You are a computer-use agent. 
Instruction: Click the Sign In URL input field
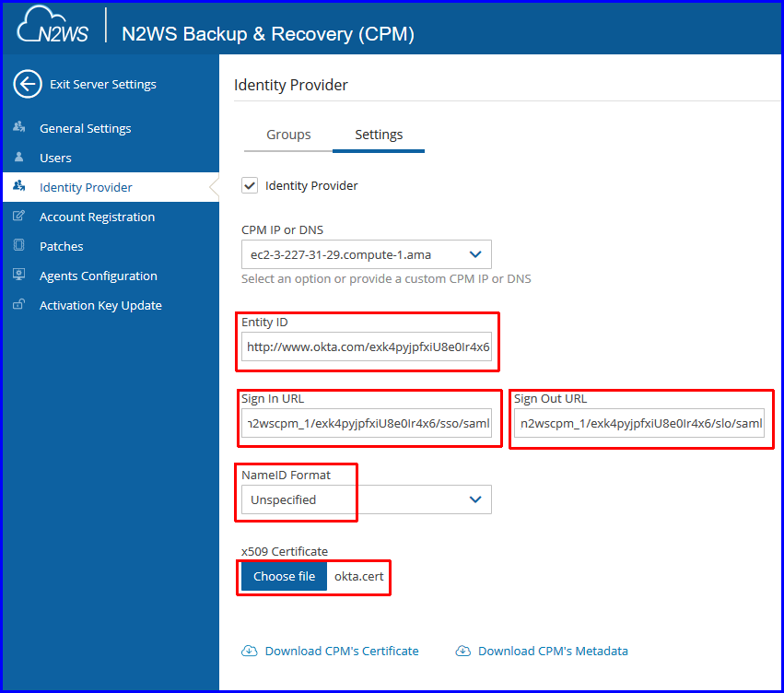367,423
